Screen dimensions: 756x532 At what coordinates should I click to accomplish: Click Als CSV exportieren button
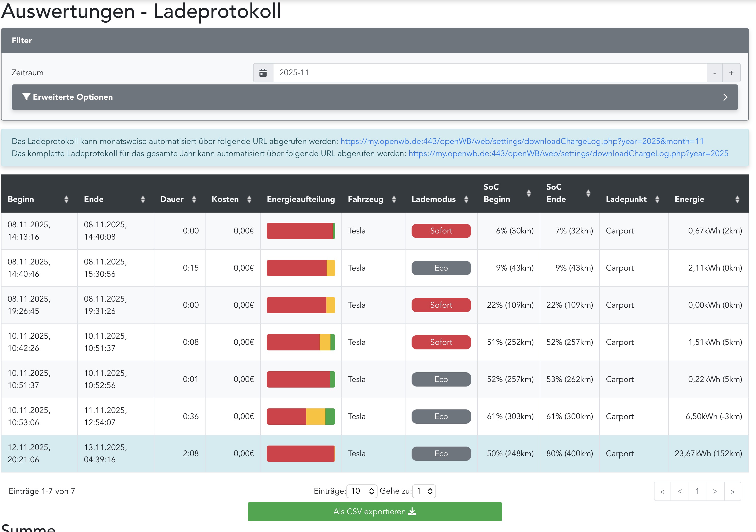[374, 511]
